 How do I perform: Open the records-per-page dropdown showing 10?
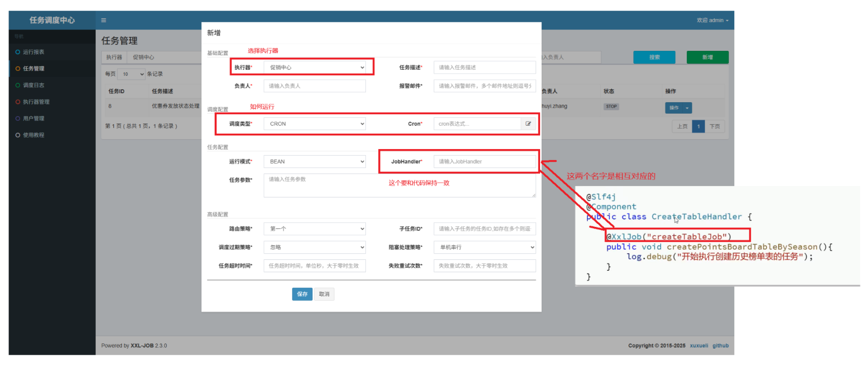pyautogui.click(x=131, y=74)
